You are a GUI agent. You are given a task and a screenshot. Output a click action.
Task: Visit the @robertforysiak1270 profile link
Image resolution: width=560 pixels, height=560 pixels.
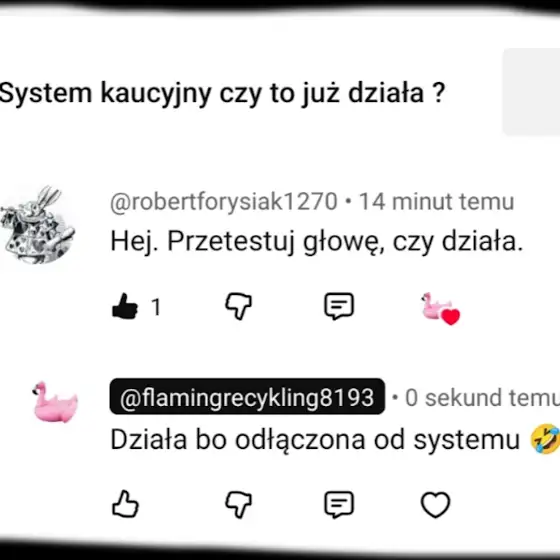pyautogui.click(x=224, y=202)
